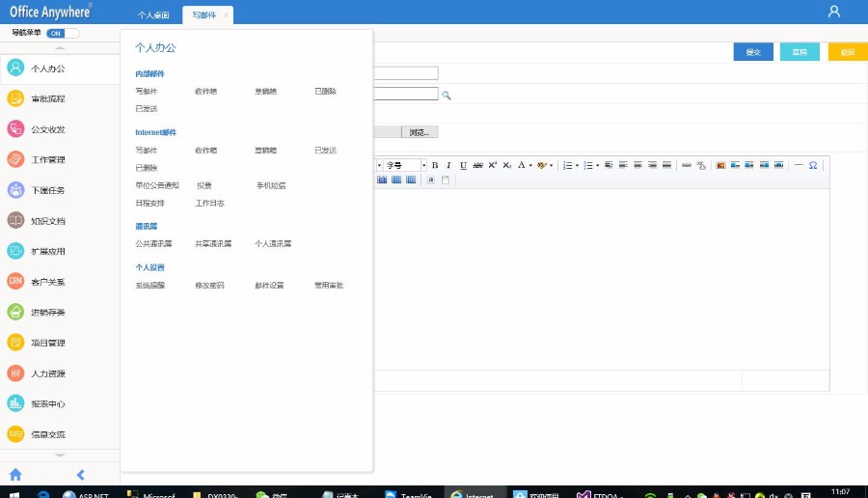
Task: Select the 写邮件 tab
Action: (203, 14)
